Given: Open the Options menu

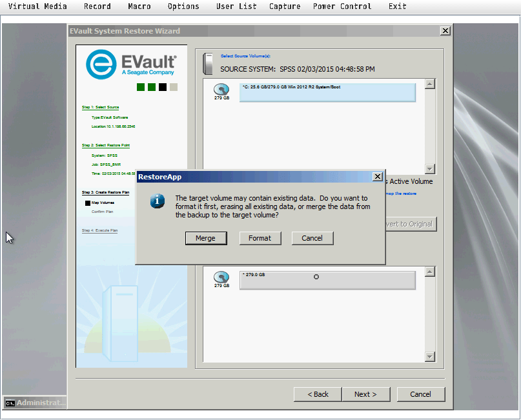Looking at the screenshot, I should point(183,6).
